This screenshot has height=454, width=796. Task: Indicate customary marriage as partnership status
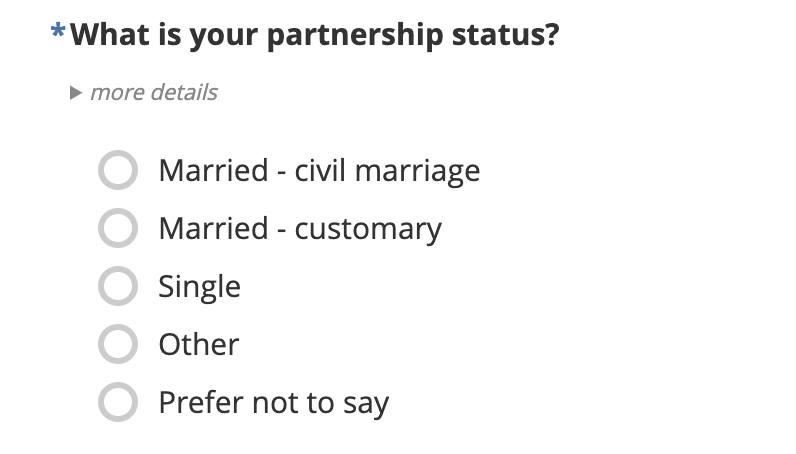coord(118,228)
